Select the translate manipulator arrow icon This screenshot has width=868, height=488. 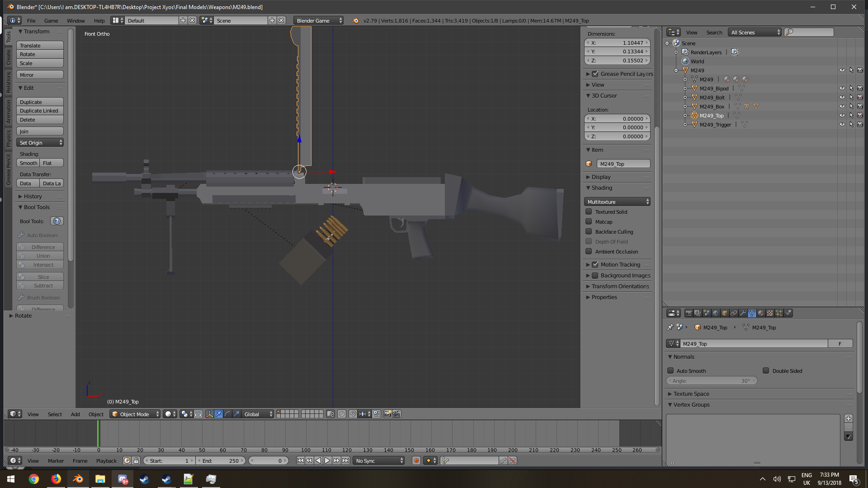click(218, 414)
